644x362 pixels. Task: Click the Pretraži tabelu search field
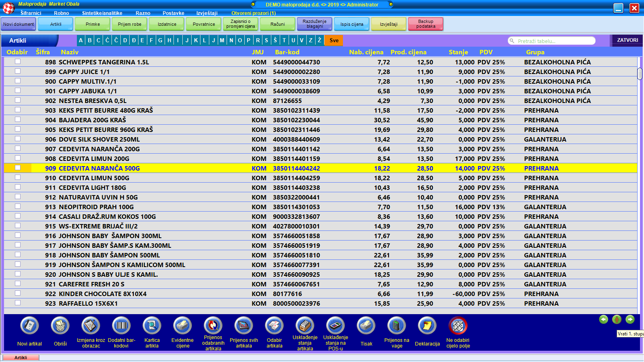click(551, 41)
